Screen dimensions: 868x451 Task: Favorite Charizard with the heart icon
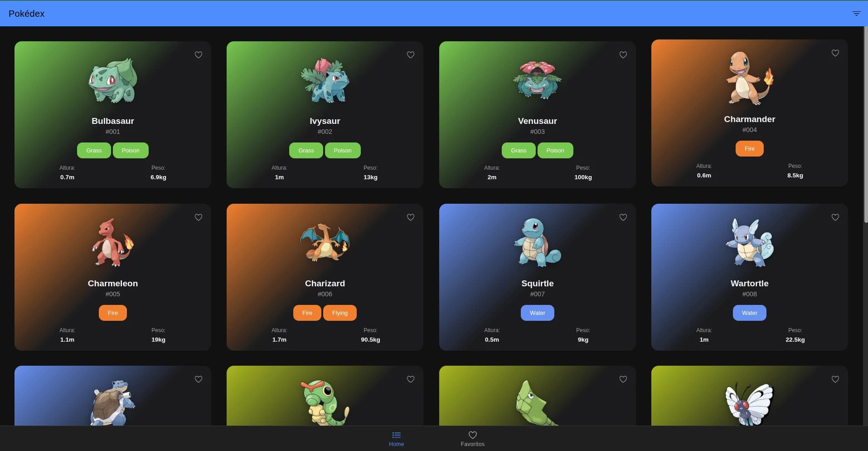410,217
